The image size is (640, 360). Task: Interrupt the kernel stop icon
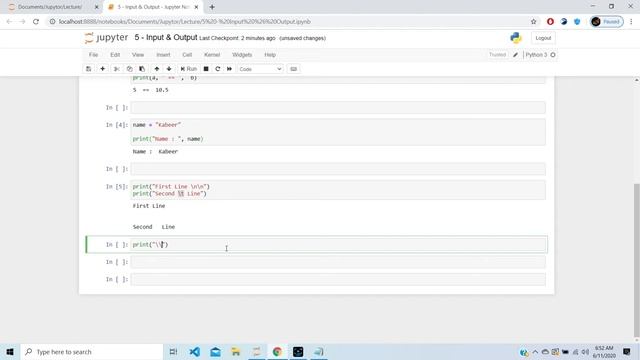click(206, 69)
